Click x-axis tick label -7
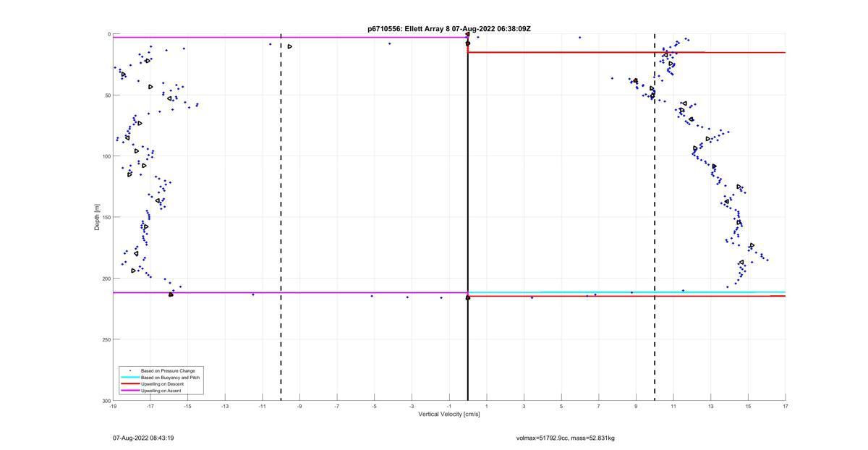868x450 pixels. [x=337, y=407]
